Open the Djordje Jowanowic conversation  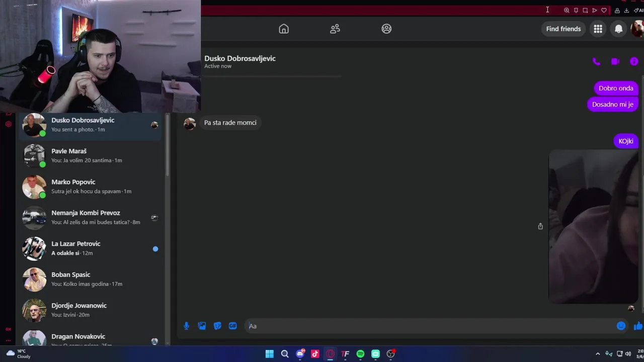91,310
